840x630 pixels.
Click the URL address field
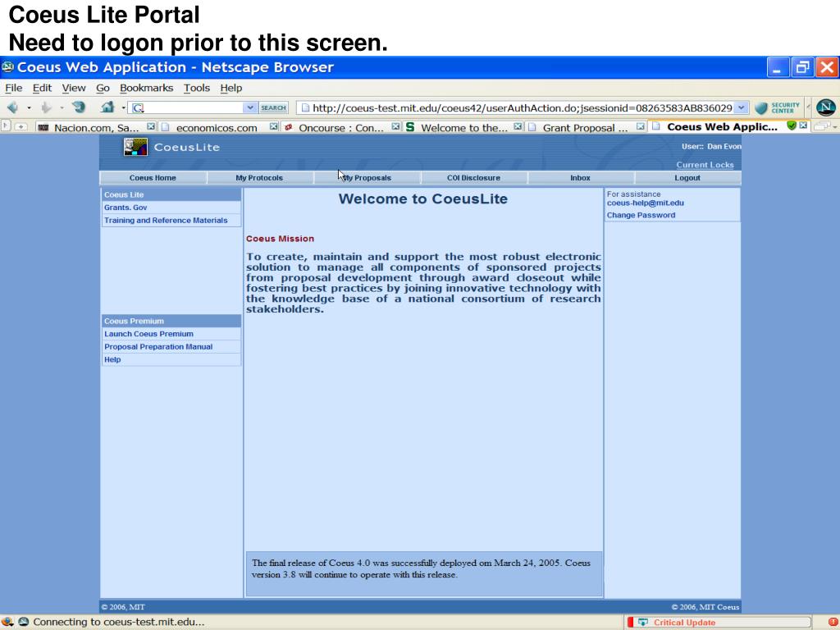(521, 107)
